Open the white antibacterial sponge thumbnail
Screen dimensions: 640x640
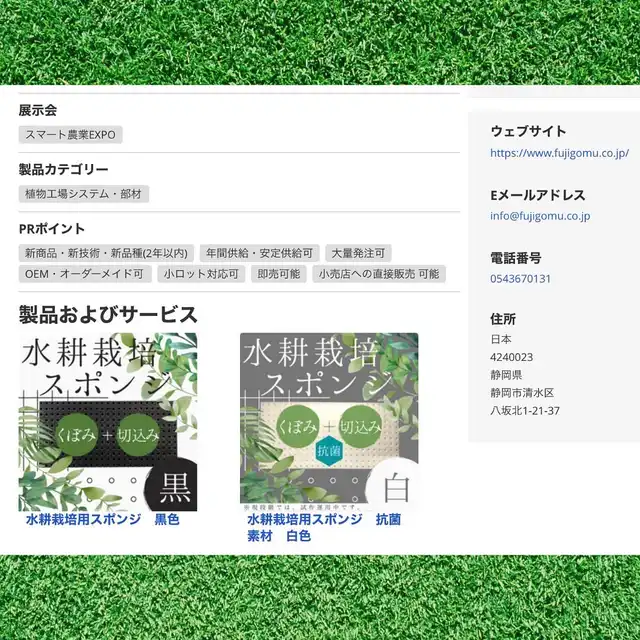[329, 422]
